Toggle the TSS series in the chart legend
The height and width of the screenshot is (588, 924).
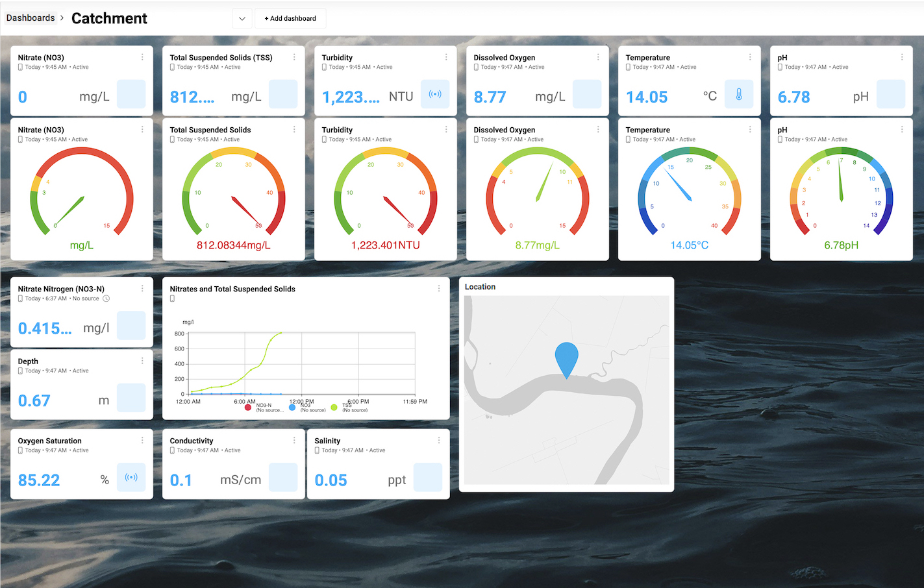click(335, 408)
